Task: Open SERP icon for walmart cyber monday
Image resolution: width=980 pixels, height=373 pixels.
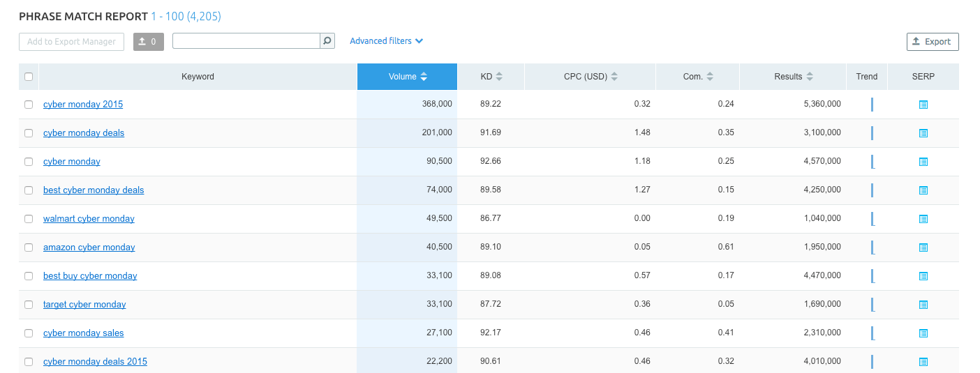Action: [923, 219]
